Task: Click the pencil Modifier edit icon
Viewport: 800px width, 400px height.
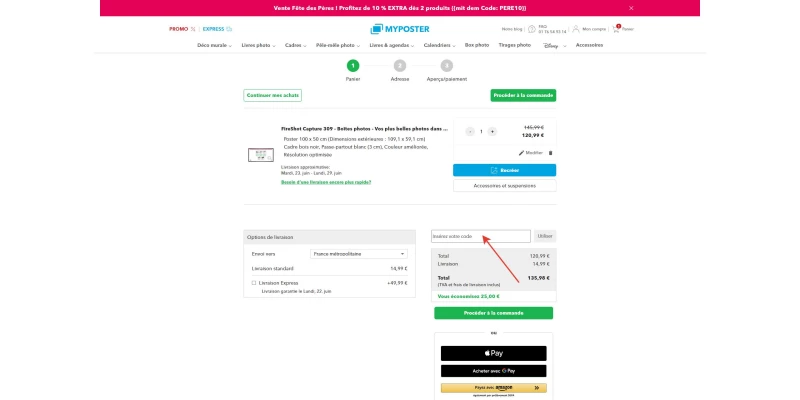Action: [521, 153]
